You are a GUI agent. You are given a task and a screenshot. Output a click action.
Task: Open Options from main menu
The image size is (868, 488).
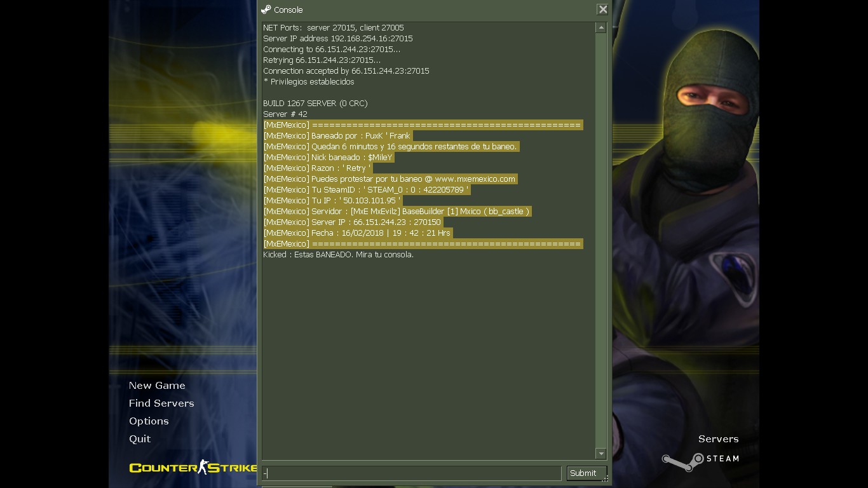149,421
